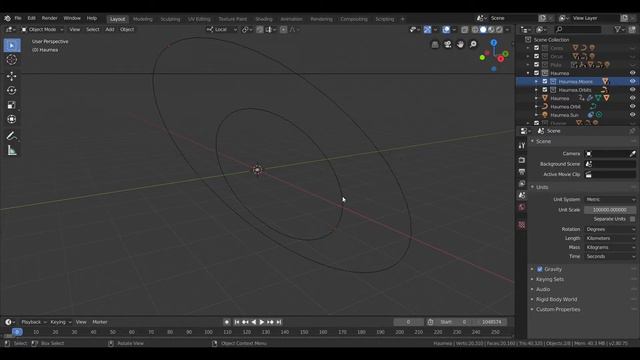Open the Render properties tab

tap(522, 160)
